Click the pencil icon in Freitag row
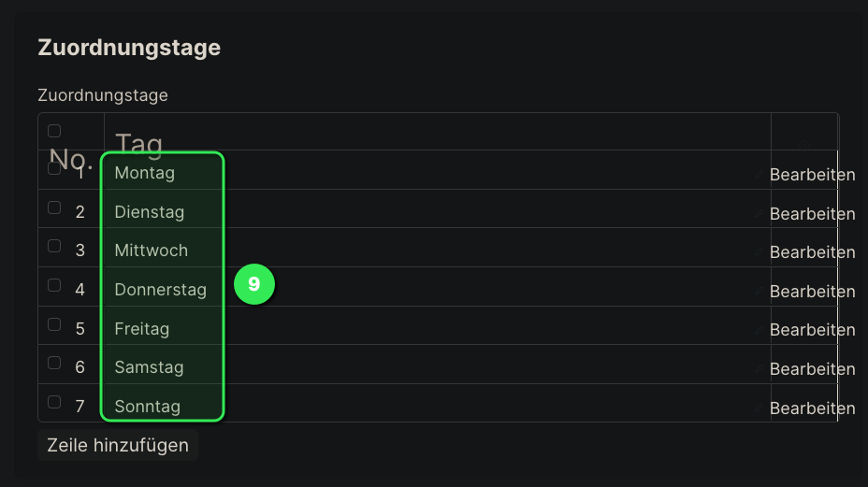Screen dimensions: 868x487 tap(759, 330)
